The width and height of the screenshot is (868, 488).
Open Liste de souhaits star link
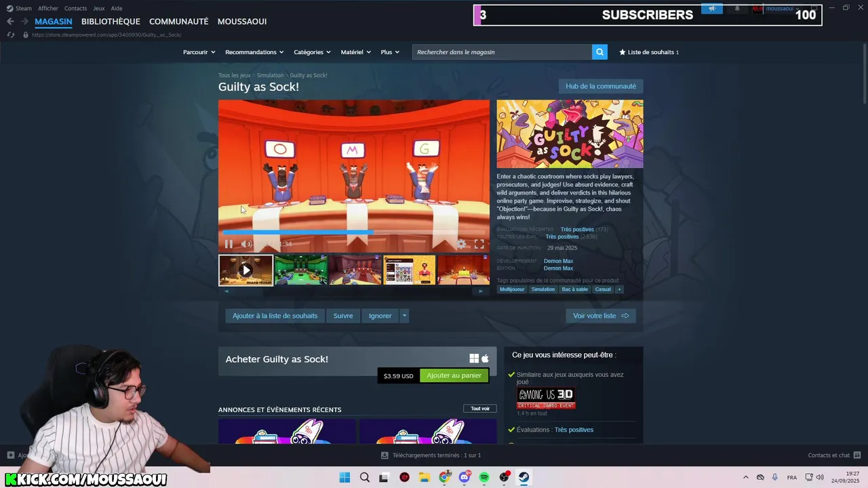pos(648,52)
